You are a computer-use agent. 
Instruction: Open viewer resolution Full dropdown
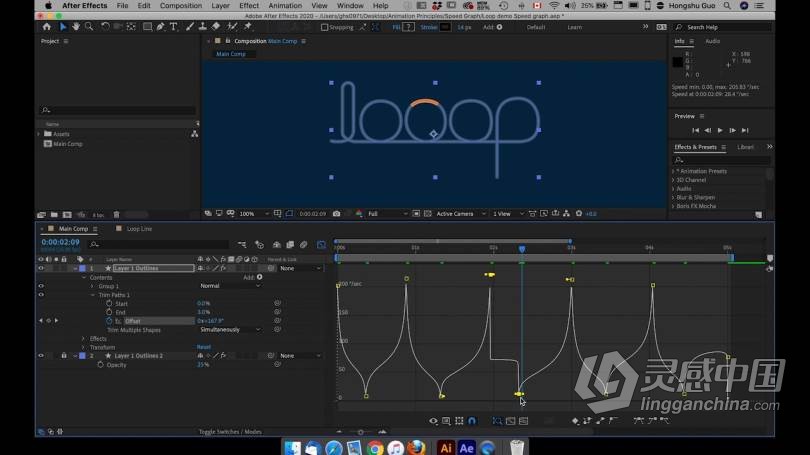pos(387,214)
